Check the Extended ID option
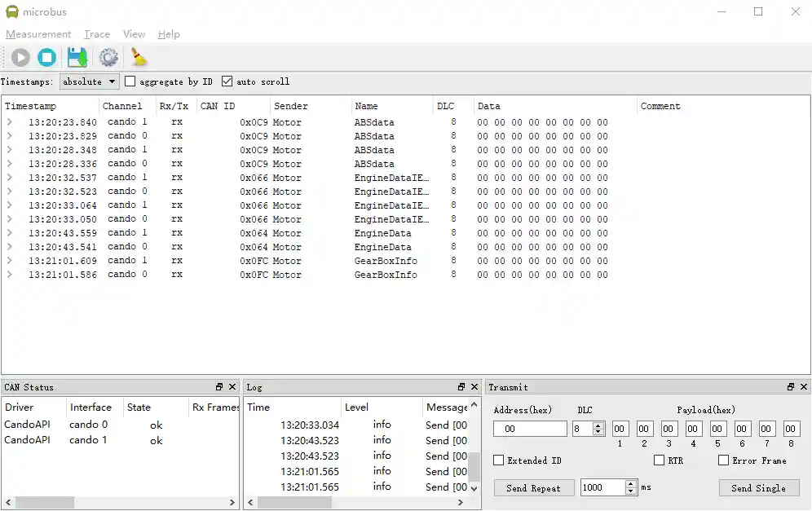The image size is (812, 511). pyautogui.click(x=499, y=460)
